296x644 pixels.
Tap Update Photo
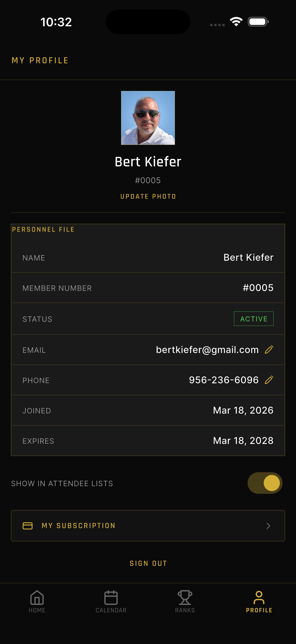(x=148, y=196)
